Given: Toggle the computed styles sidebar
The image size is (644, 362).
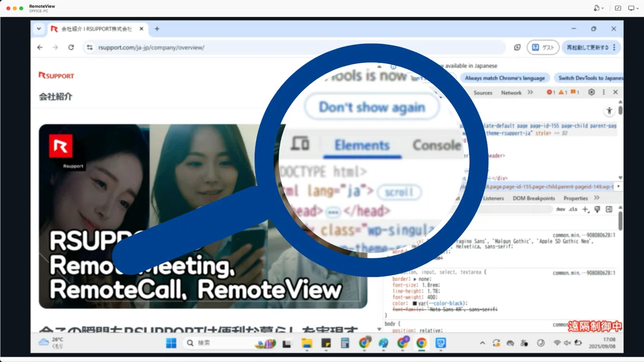Looking at the screenshot, I should coord(609,209).
